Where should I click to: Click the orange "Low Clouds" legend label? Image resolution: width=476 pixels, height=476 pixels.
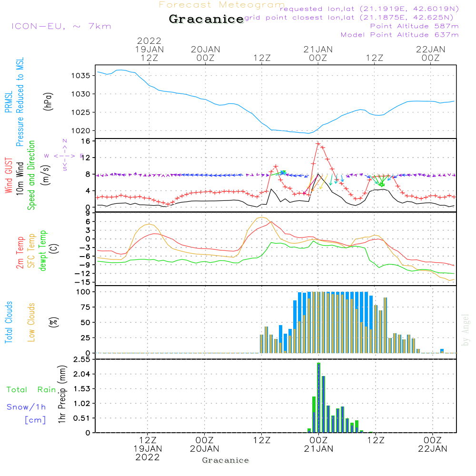[31, 322]
